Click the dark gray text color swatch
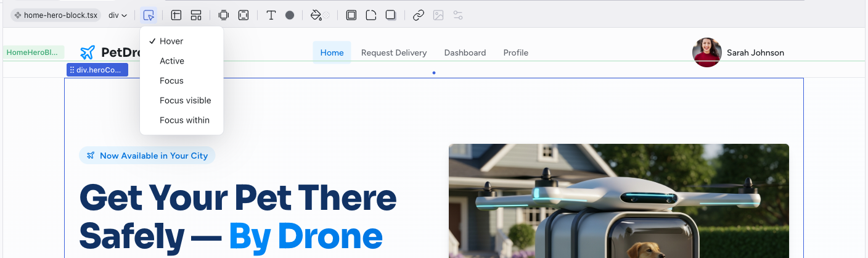Image resolution: width=868 pixels, height=258 pixels. [290, 15]
